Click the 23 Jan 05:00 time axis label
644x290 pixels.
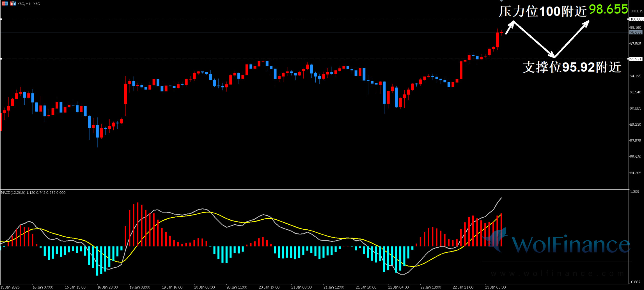click(495, 287)
